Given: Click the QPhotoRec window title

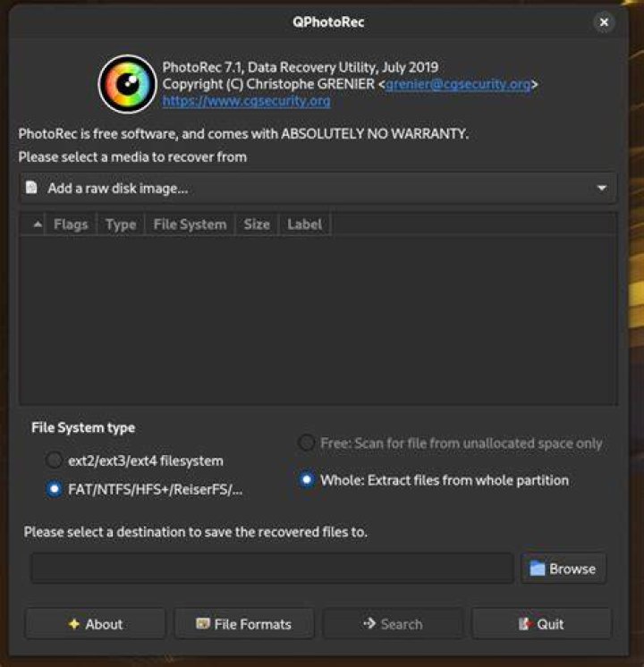Looking at the screenshot, I should coord(328,22).
